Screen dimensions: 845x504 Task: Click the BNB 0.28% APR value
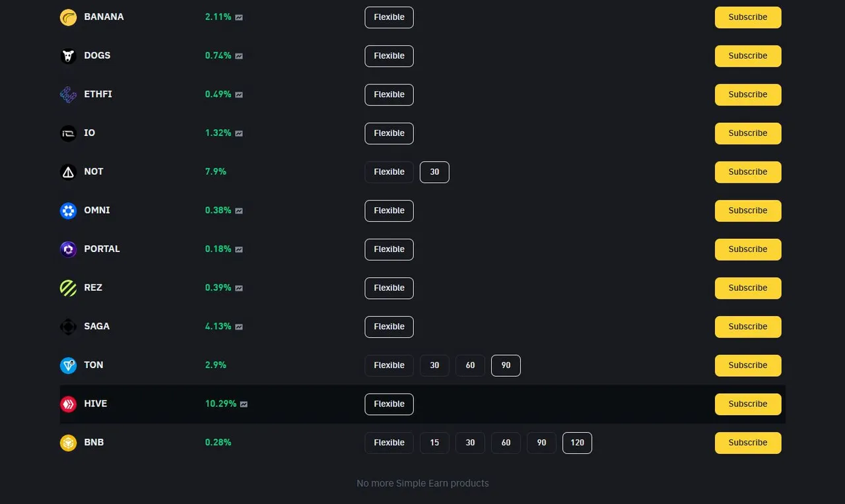click(x=219, y=443)
